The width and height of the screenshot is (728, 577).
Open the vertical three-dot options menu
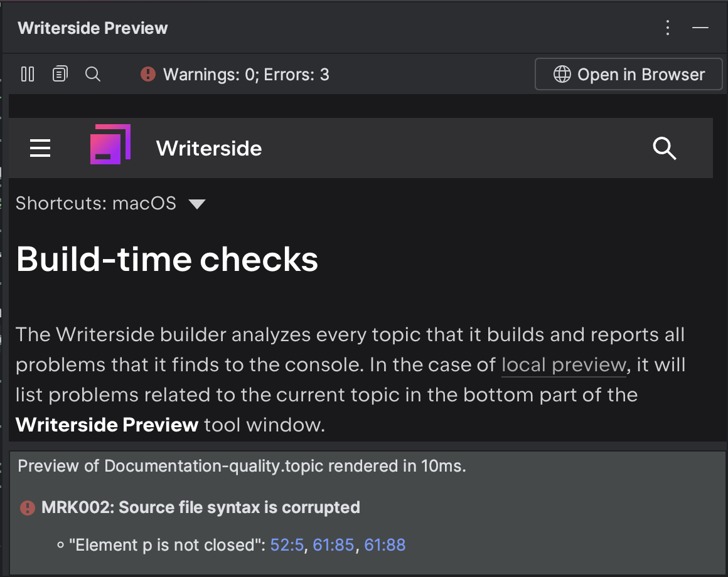(668, 28)
